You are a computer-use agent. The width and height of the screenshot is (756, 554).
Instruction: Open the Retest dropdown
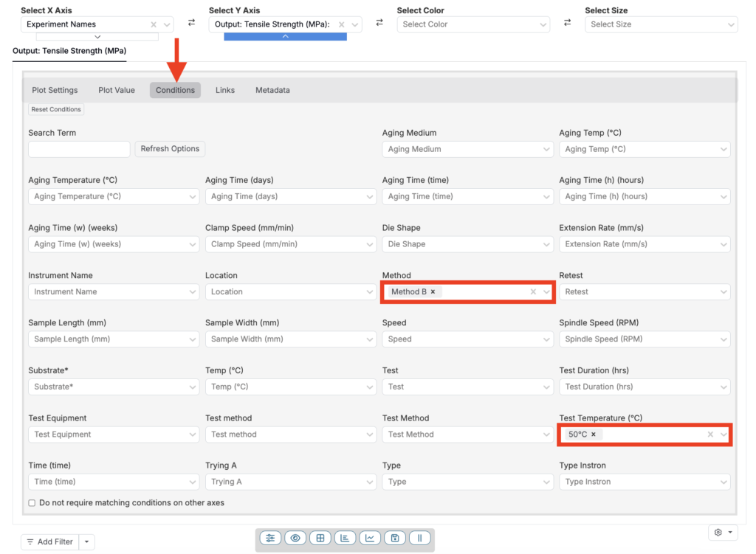coord(645,292)
